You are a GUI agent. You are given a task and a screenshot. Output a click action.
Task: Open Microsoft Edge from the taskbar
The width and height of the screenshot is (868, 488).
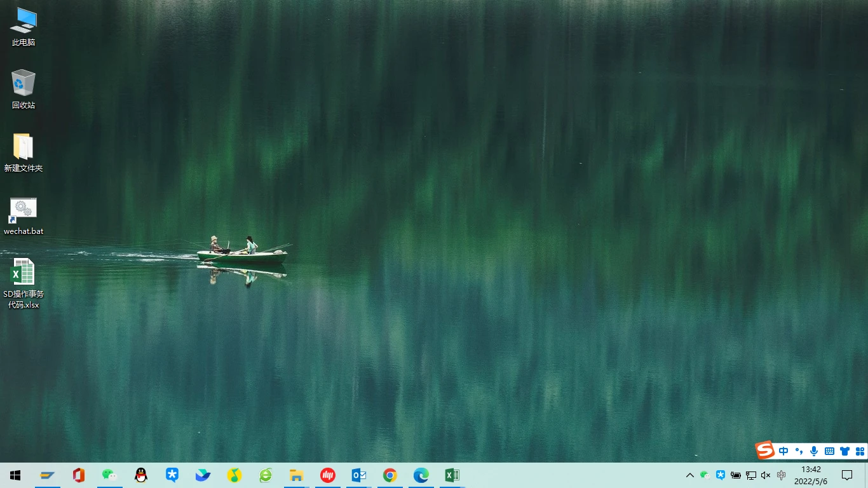421,475
